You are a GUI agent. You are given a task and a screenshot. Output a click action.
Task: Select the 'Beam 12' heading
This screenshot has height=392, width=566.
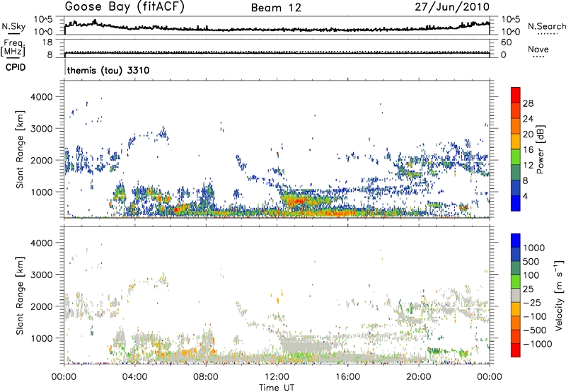point(276,8)
